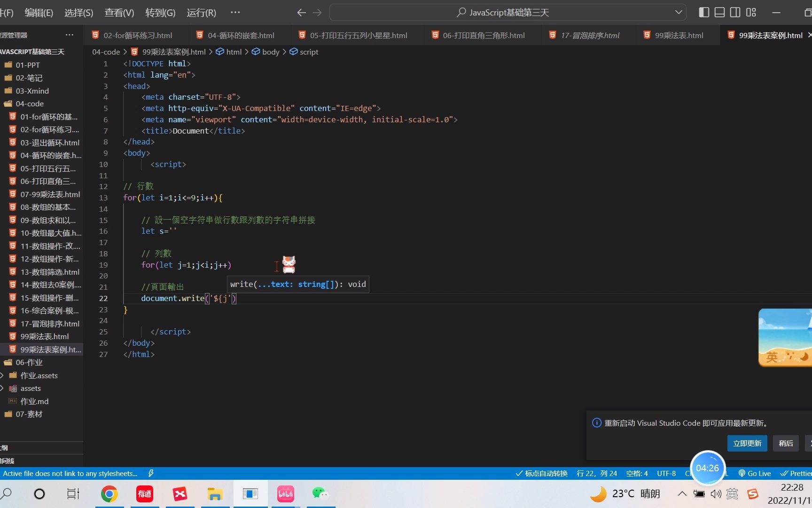Viewport: 812px width, 508px height.
Task: Open the 转到(G) menu
Action: pos(160,13)
